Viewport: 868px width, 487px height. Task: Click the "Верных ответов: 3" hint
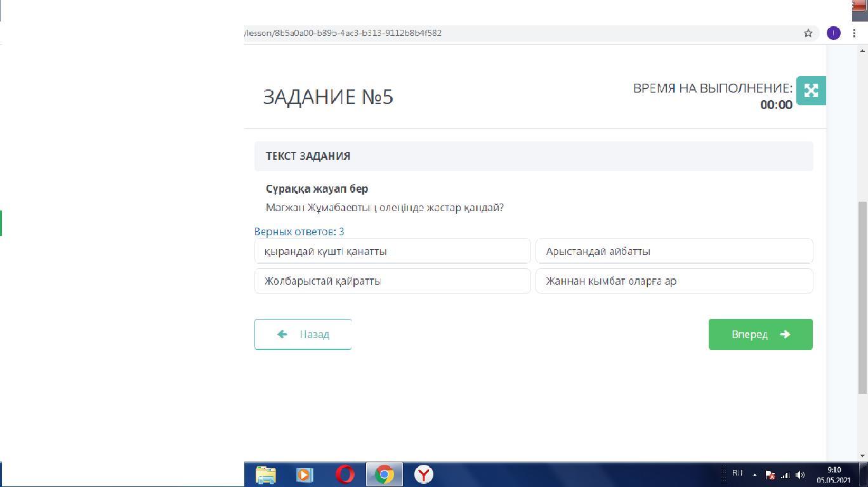[x=299, y=231]
